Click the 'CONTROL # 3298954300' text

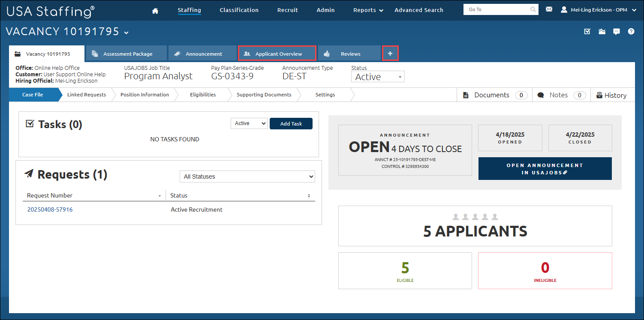point(405,166)
